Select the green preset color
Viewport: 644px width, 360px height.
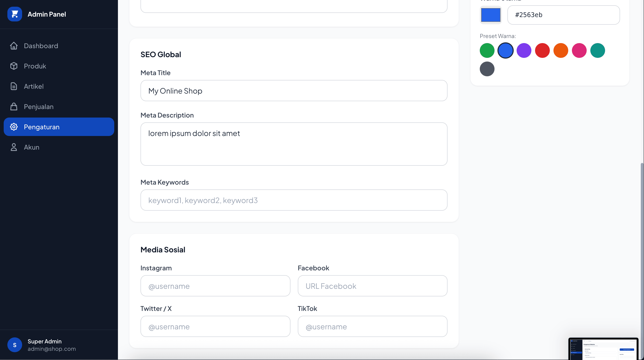(x=487, y=50)
